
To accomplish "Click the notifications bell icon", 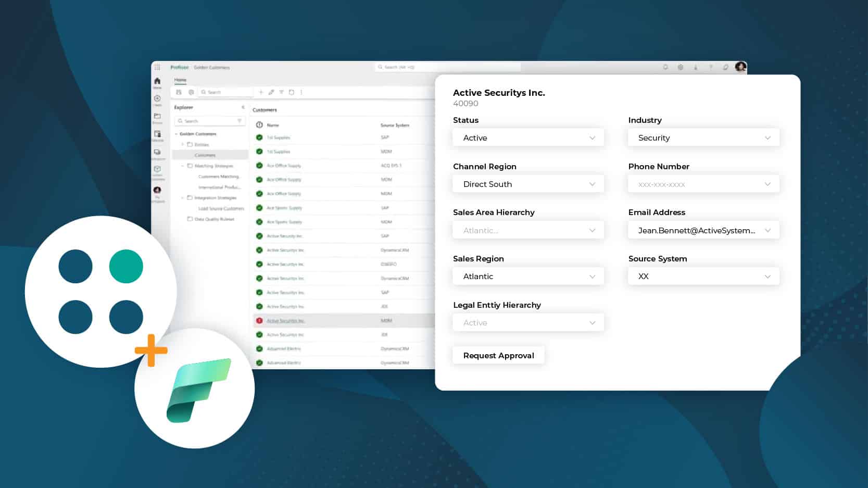I will [665, 67].
